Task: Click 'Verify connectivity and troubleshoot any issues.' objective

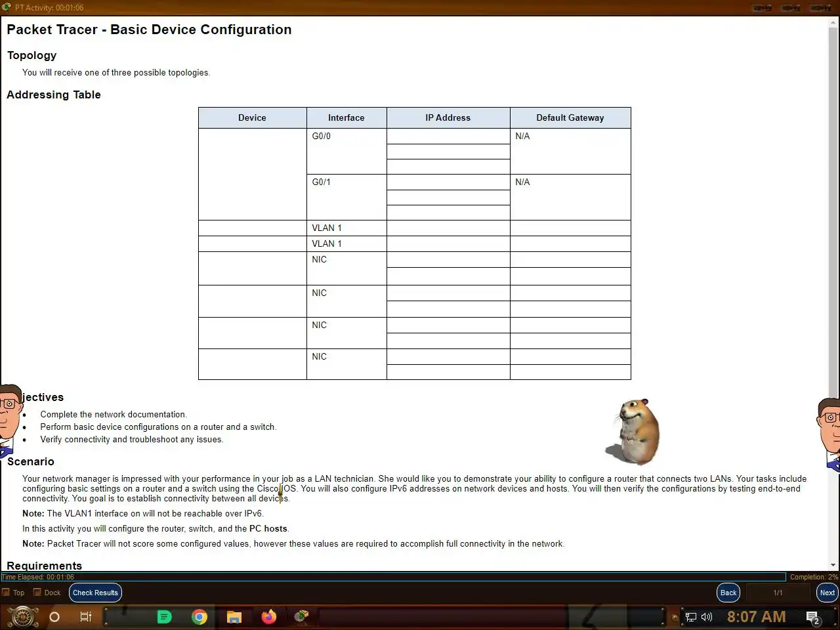Action: (132, 440)
